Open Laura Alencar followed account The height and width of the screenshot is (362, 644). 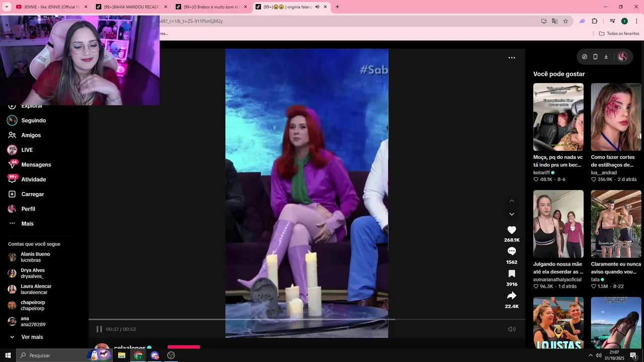pos(36,289)
